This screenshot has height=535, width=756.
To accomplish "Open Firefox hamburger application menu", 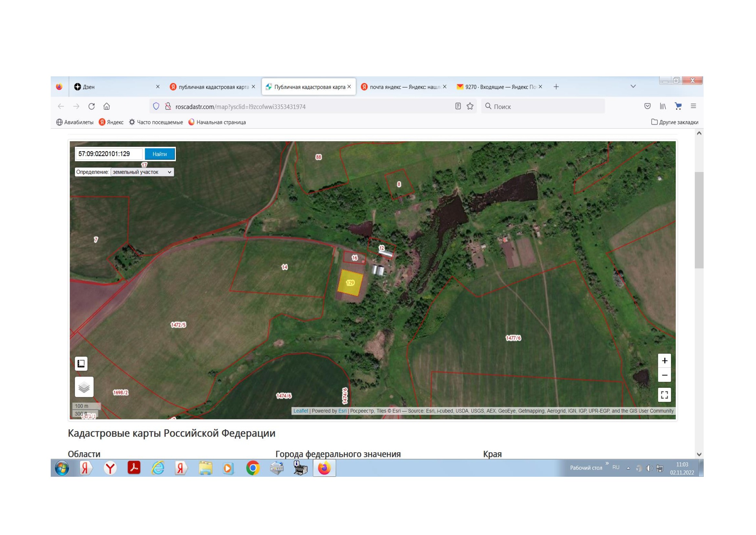I will (x=693, y=106).
